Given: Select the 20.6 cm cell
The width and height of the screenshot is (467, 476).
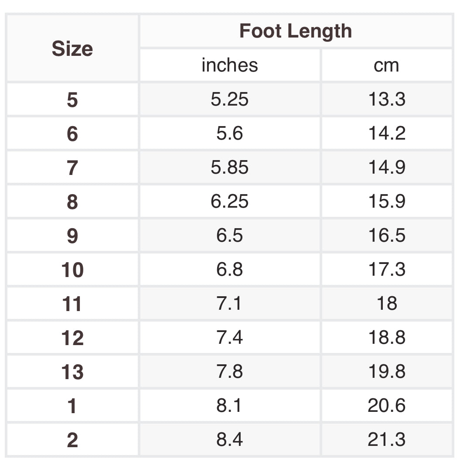Looking at the screenshot, I should pos(386,406).
